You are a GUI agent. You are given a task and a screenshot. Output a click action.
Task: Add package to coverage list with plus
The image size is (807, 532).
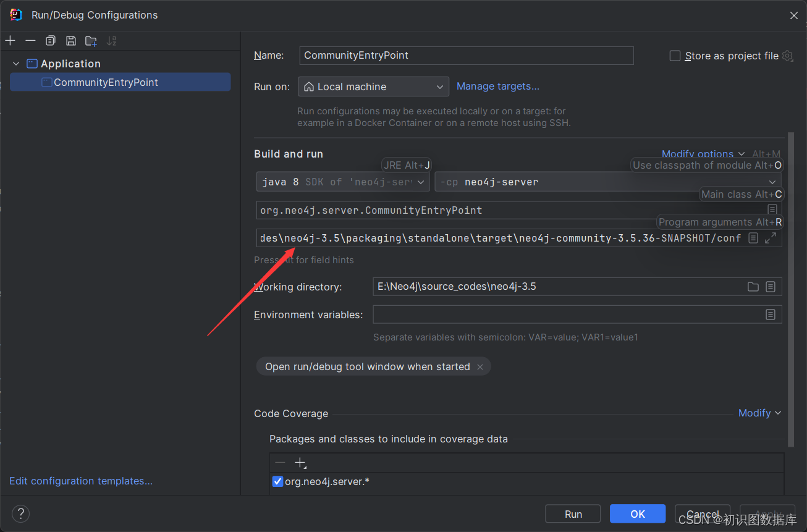300,463
